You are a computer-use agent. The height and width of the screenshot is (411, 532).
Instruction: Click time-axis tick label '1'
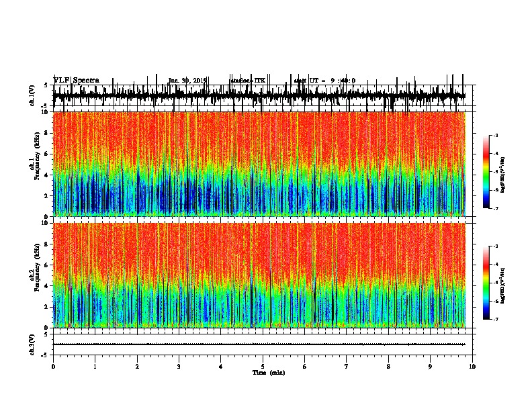95,367
